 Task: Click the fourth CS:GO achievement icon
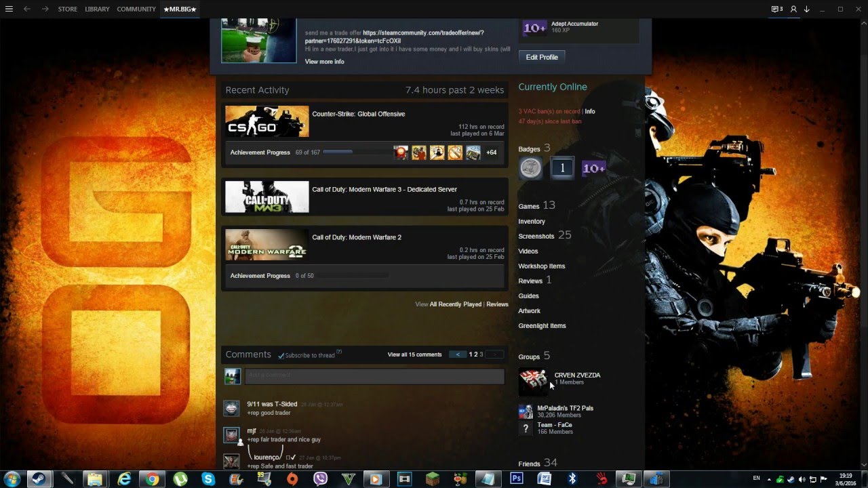pos(455,152)
